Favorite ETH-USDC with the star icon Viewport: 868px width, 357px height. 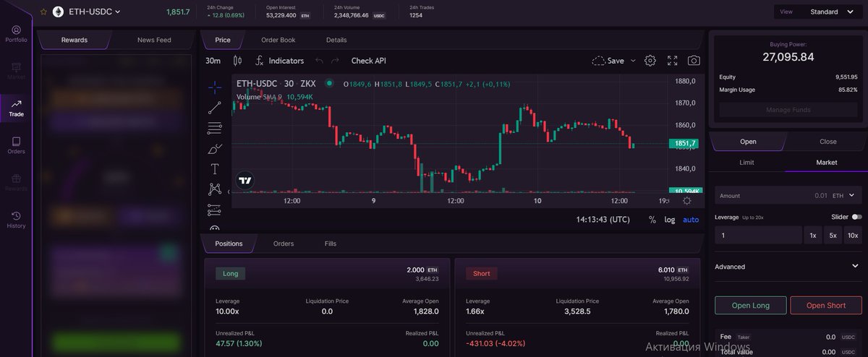[x=43, y=12]
